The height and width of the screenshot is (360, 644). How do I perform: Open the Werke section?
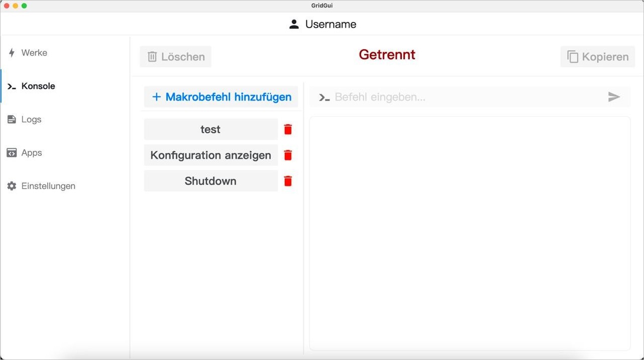34,53
